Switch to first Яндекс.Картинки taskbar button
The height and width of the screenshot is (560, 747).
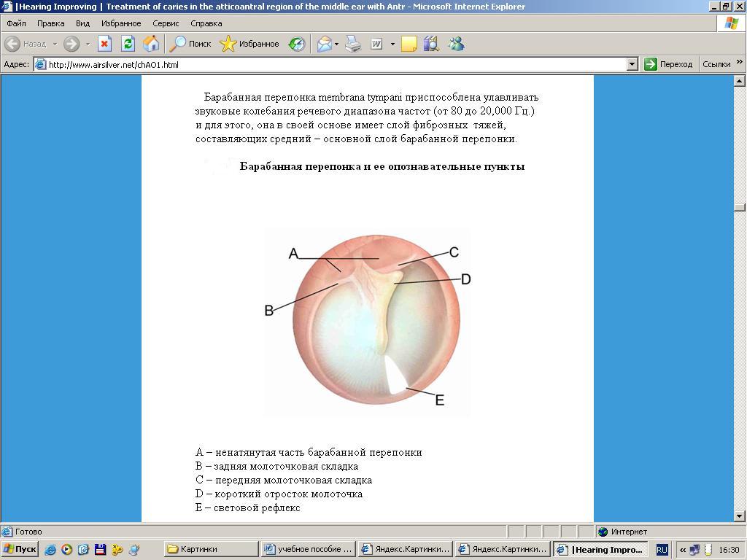click(x=406, y=549)
